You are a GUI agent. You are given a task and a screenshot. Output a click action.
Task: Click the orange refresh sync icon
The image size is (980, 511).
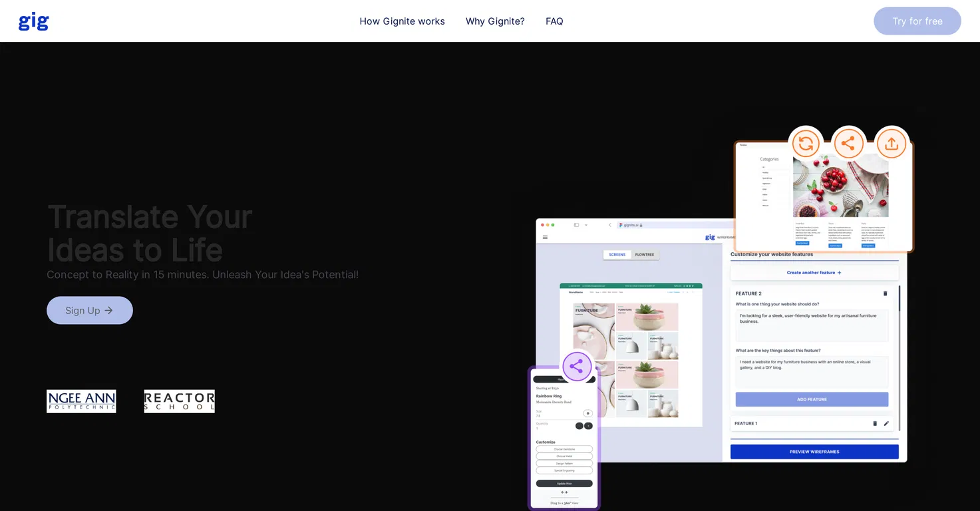806,143
